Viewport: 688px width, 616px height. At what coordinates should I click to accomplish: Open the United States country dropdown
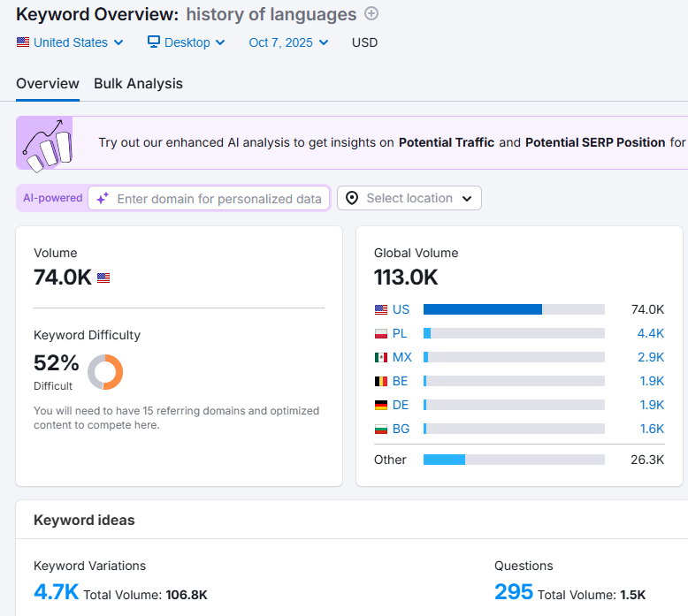tap(70, 42)
